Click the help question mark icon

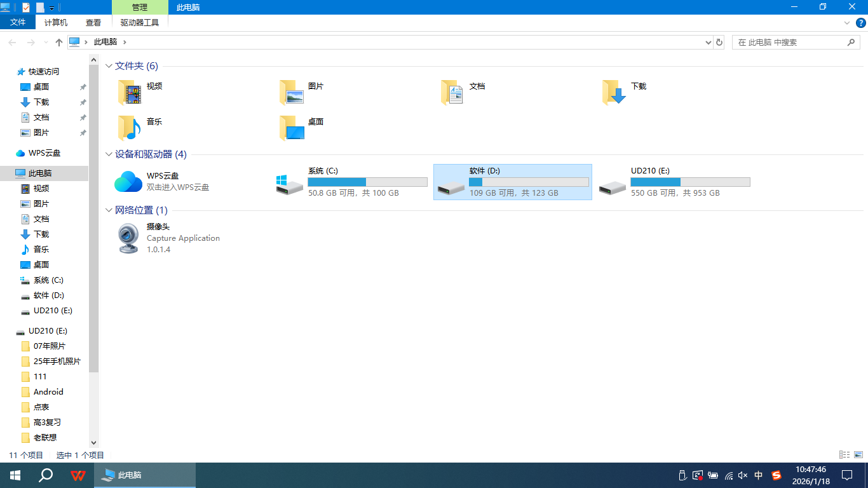[x=860, y=23]
